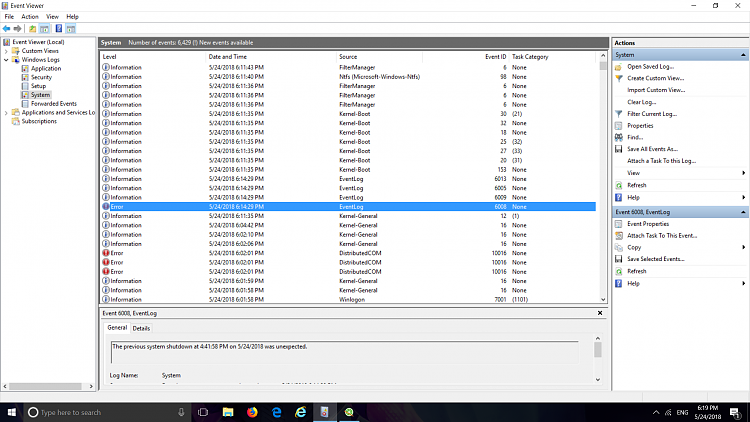Open Internet Explorer from the taskbar
This screenshot has width=750, height=422.
pos(300,412)
